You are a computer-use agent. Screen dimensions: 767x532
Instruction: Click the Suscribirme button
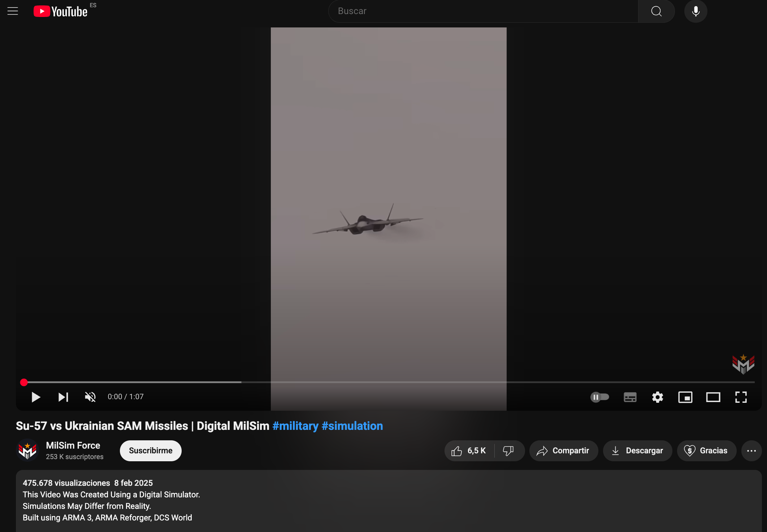151,450
